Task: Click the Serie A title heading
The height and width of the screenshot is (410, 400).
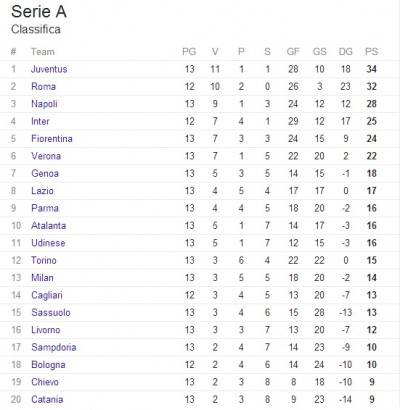Action: pyautogui.click(x=39, y=12)
